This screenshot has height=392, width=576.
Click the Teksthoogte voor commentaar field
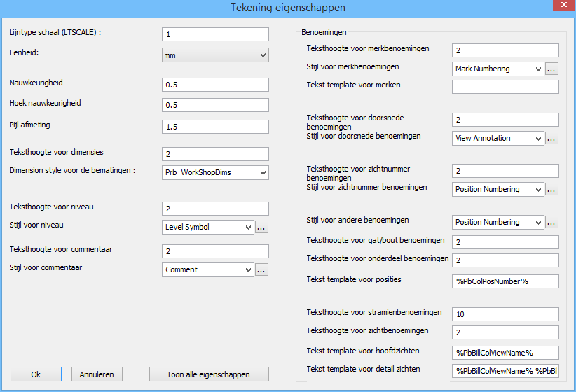point(215,251)
